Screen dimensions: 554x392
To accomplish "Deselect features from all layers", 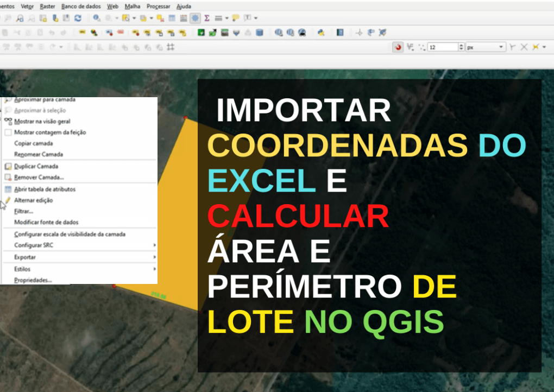I will point(160,18).
